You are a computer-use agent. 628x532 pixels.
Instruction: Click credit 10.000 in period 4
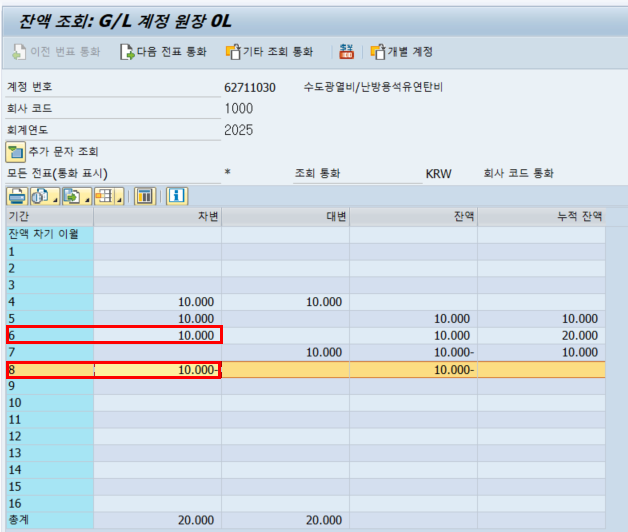click(324, 302)
